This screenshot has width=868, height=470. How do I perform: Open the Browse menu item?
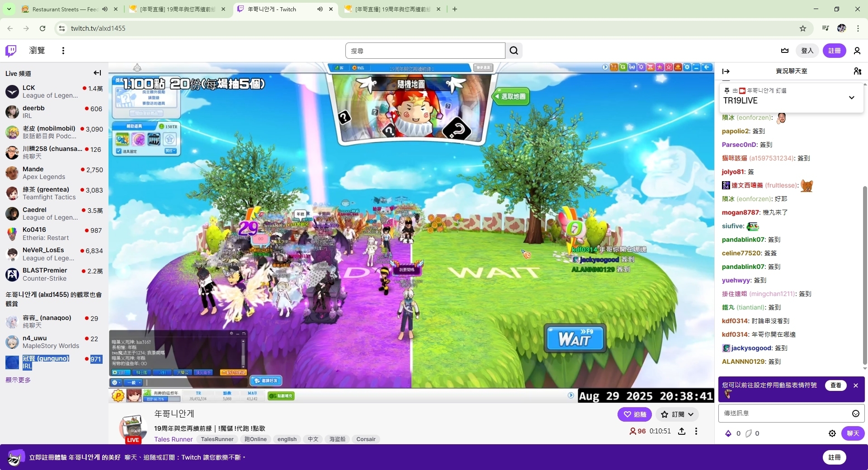pyautogui.click(x=37, y=51)
